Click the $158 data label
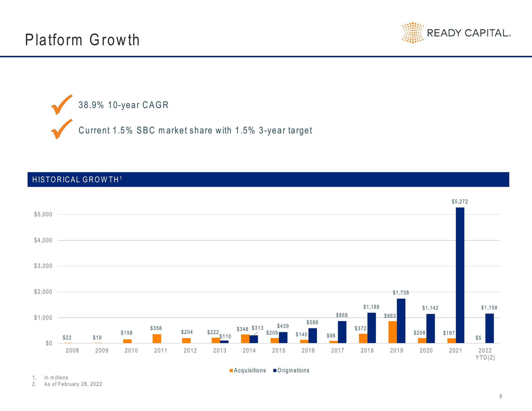532x411 pixels. click(127, 333)
